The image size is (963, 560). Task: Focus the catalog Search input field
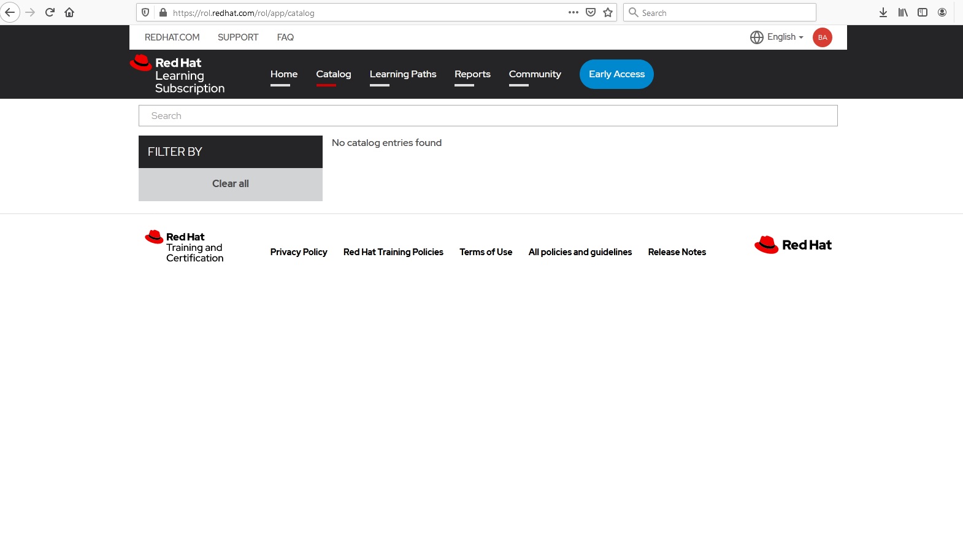point(488,116)
